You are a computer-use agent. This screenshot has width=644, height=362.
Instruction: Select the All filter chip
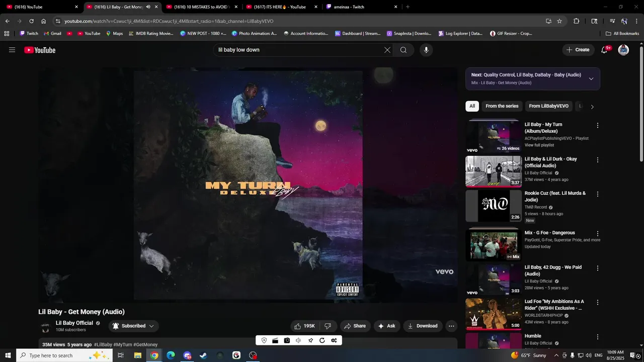point(472,106)
